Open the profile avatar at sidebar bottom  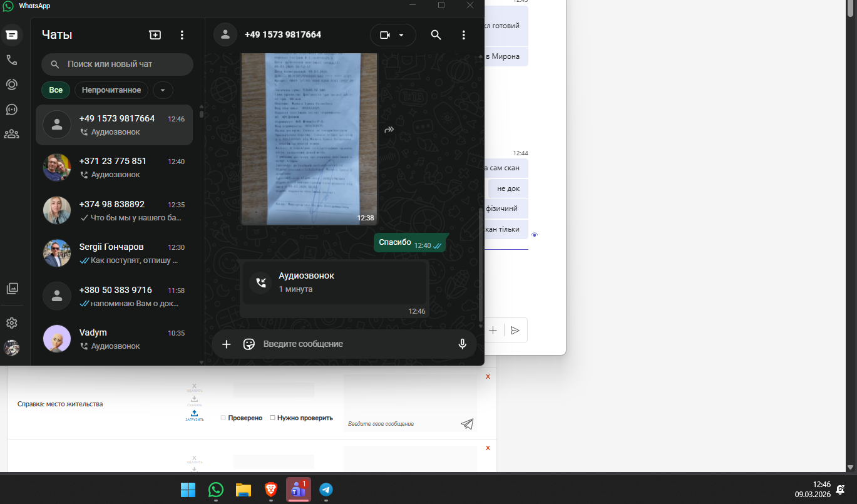click(12, 347)
